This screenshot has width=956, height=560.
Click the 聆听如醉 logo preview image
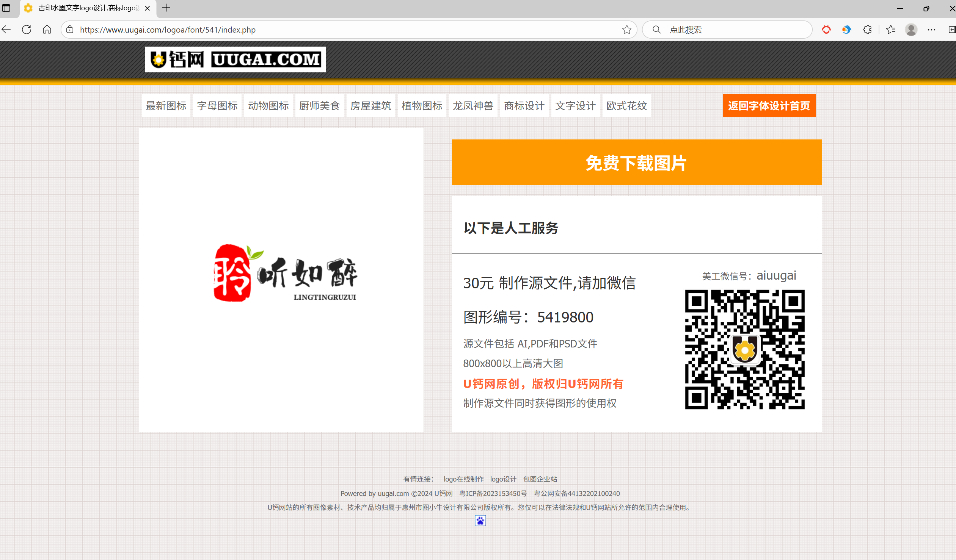point(284,273)
